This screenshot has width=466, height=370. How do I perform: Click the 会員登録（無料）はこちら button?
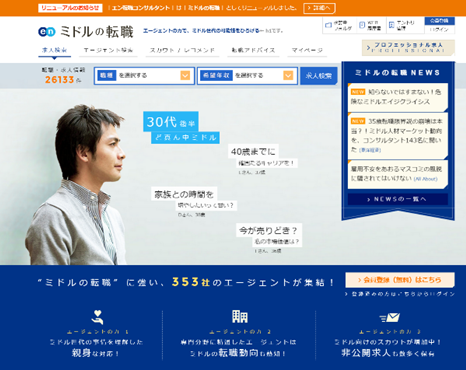pyautogui.click(x=400, y=280)
